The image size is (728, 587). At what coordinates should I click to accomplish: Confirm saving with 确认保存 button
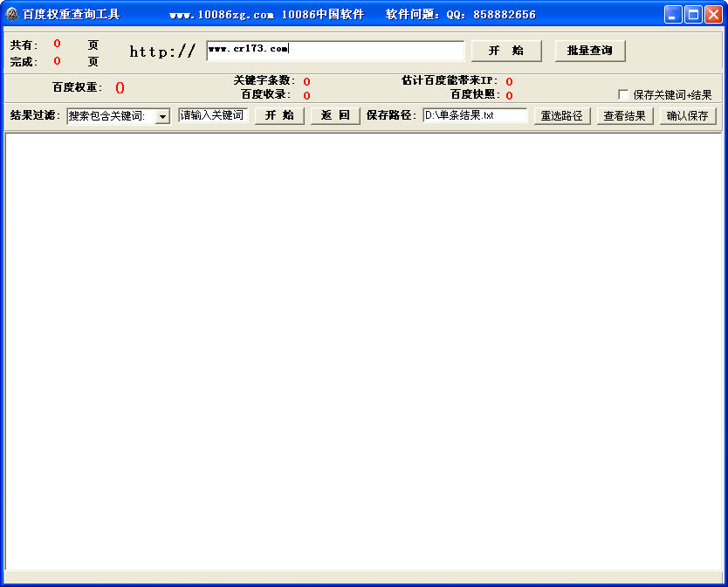tap(688, 115)
